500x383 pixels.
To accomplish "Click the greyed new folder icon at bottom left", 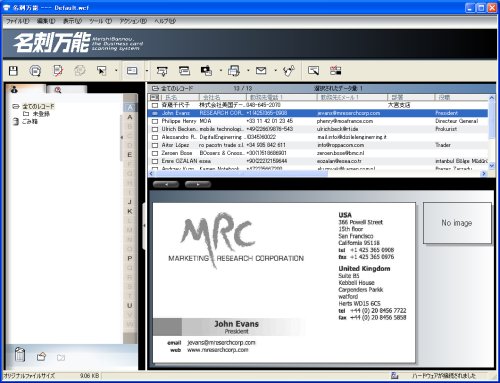I will [x=61, y=358].
